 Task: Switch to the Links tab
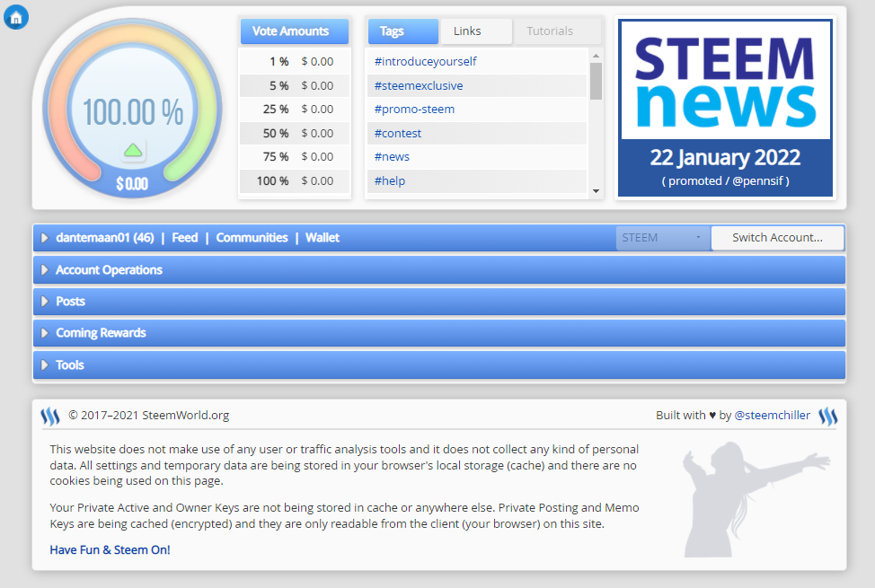pyautogui.click(x=476, y=31)
